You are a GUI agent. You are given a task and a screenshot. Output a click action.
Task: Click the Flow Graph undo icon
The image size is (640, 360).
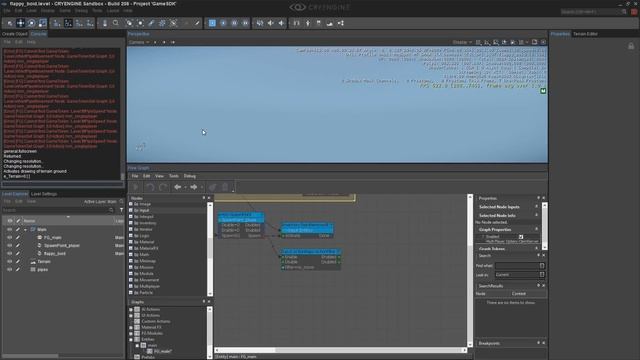(150, 187)
